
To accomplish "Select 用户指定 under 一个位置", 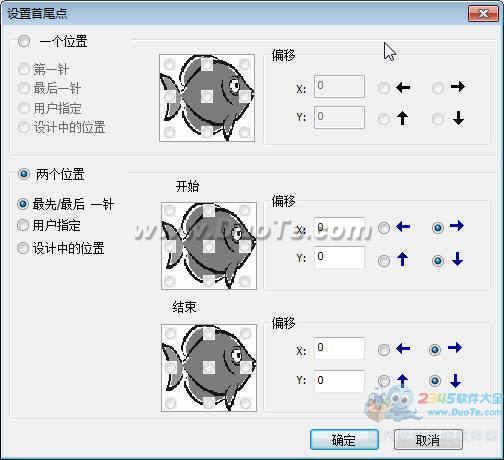I will click(x=24, y=108).
